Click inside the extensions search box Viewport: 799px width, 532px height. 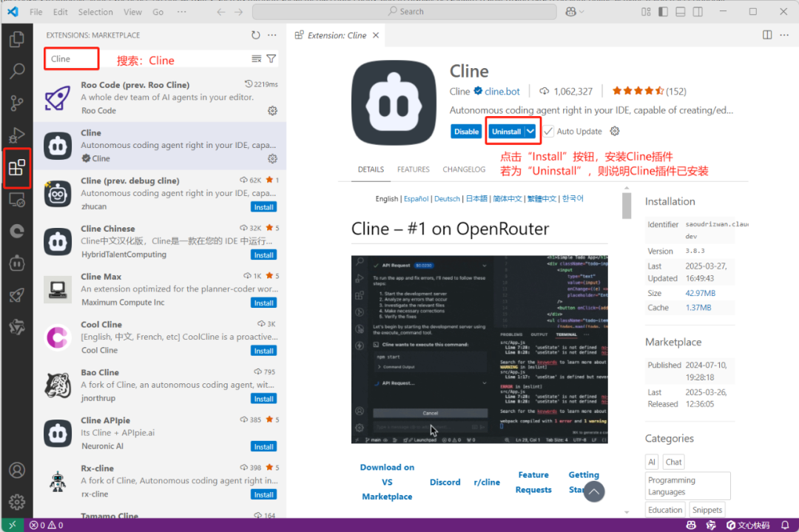point(71,58)
